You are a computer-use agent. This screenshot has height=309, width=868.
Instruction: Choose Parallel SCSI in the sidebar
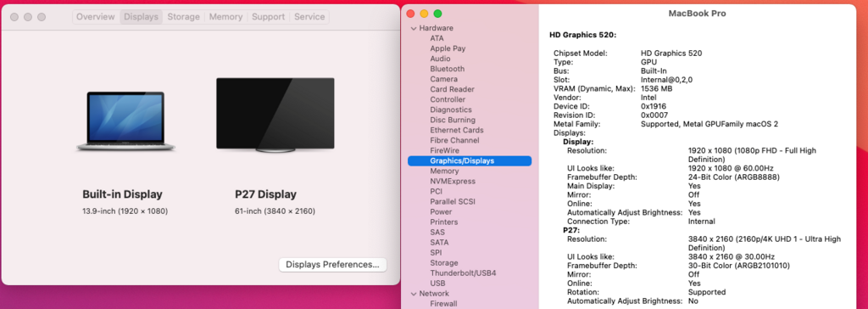pos(453,201)
